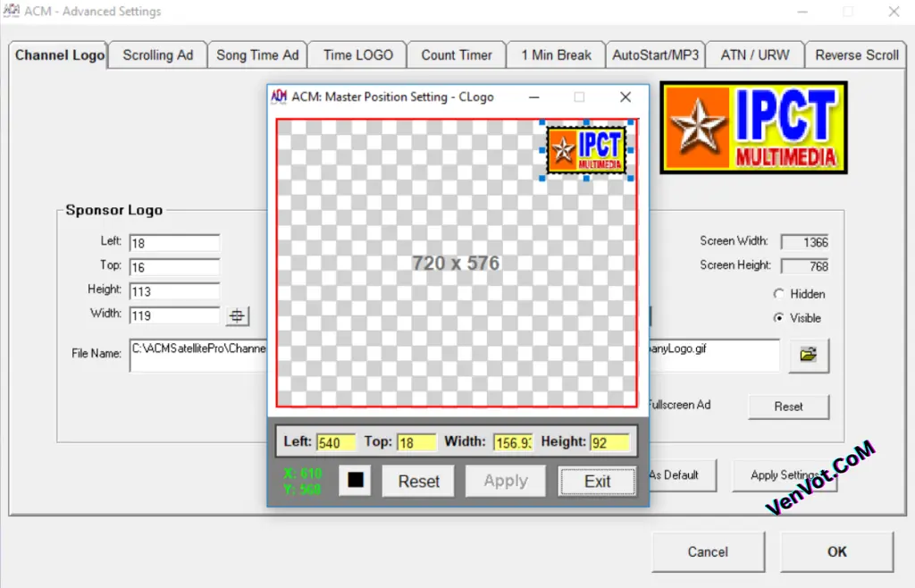Viewport: 915px width, 588px height.
Task: Open the folder browse icon for CompanyLogo.gif
Action: pyautogui.click(x=809, y=355)
